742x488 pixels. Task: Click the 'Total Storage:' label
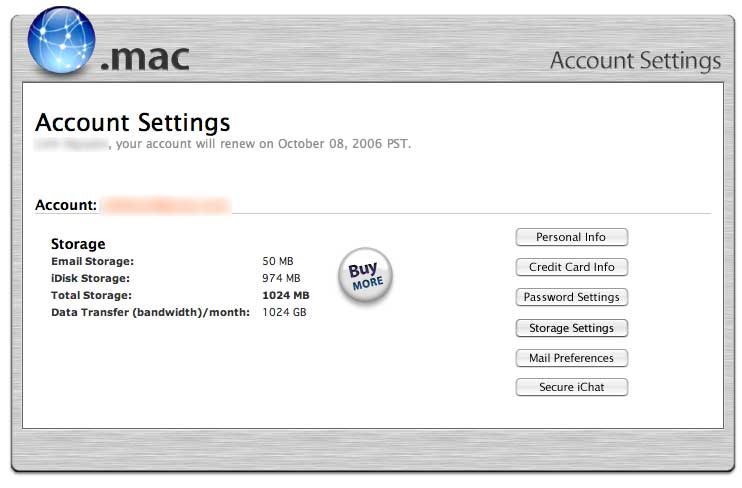[91, 295]
